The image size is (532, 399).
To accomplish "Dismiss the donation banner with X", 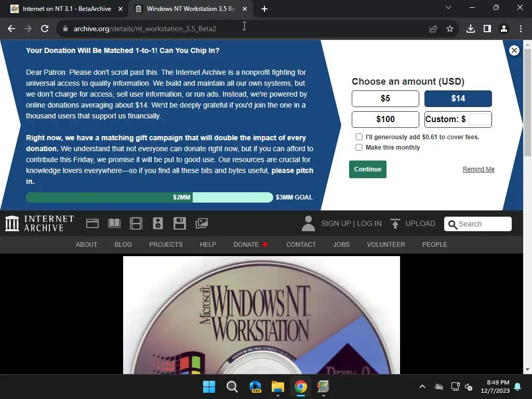I will (514, 50).
